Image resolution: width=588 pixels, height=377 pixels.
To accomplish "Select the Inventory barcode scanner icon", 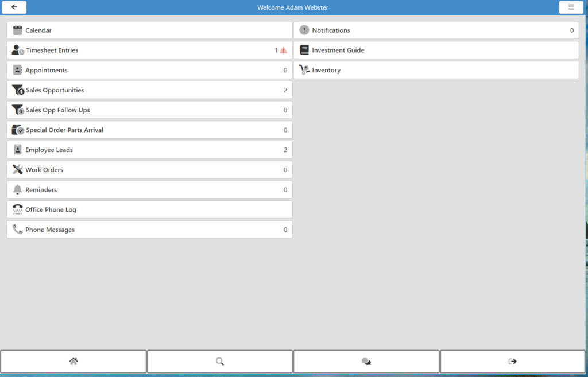I will (x=303, y=69).
